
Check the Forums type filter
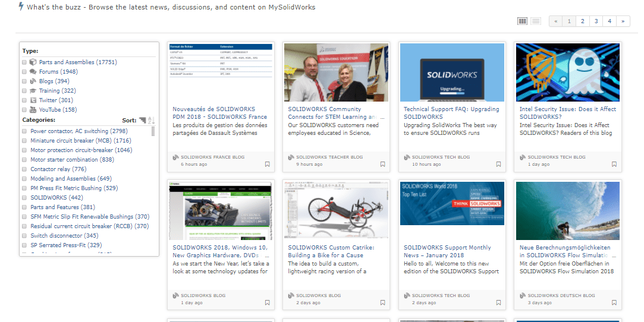(x=24, y=72)
